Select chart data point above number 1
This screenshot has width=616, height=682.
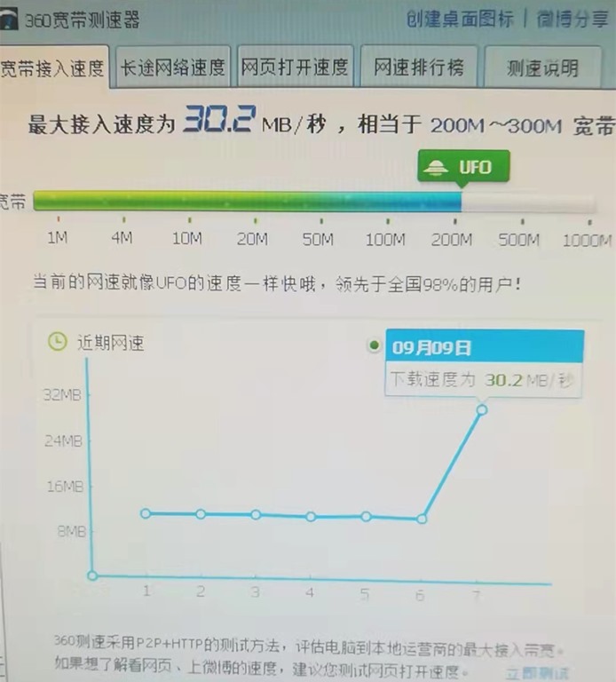coord(146,513)
